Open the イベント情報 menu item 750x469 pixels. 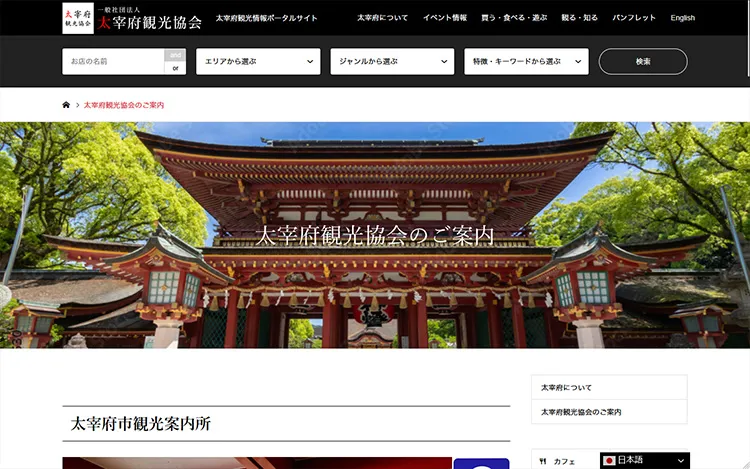coord(445,18)
